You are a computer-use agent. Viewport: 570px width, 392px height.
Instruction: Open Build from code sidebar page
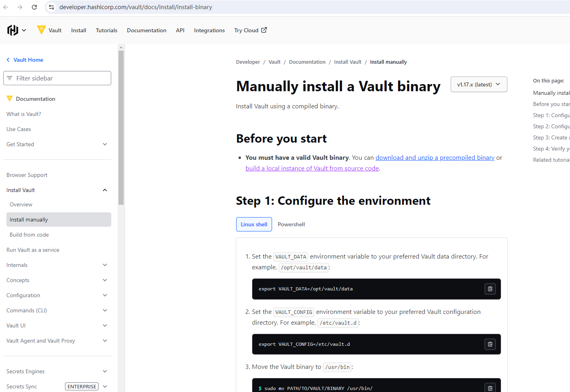tap(29, 235)
